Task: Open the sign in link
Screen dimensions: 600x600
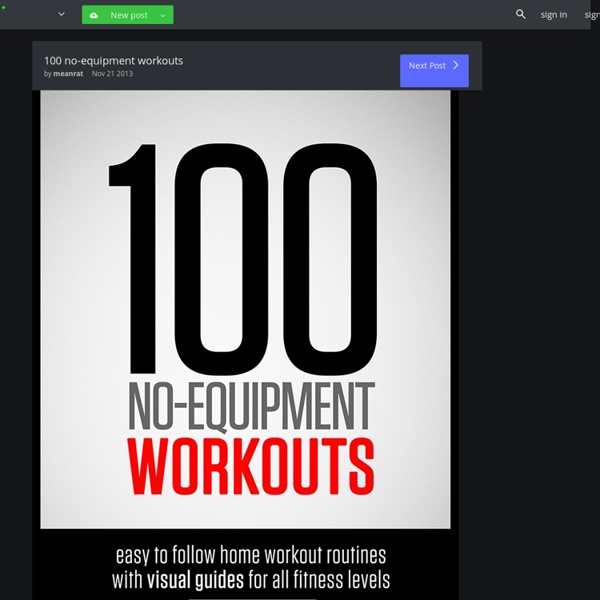Action: click(x=553, y=15)
